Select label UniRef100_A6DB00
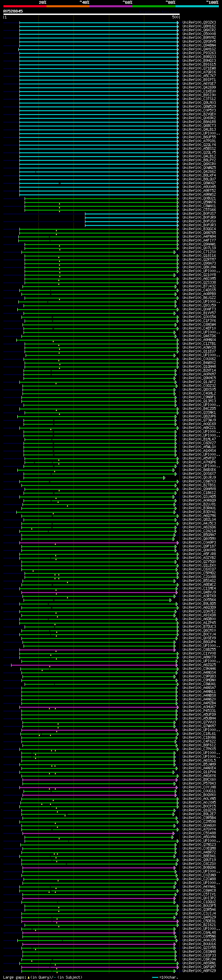The height and width of the screenshot is (980, 222). pos(199,619)
